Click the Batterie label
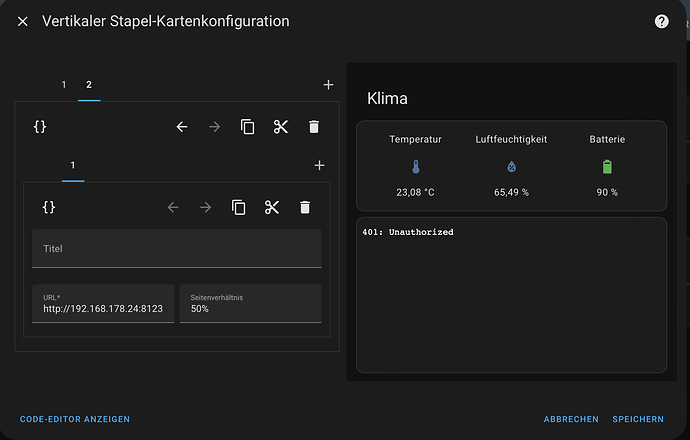Screen dimensions: 690x440 pos(607,139)
